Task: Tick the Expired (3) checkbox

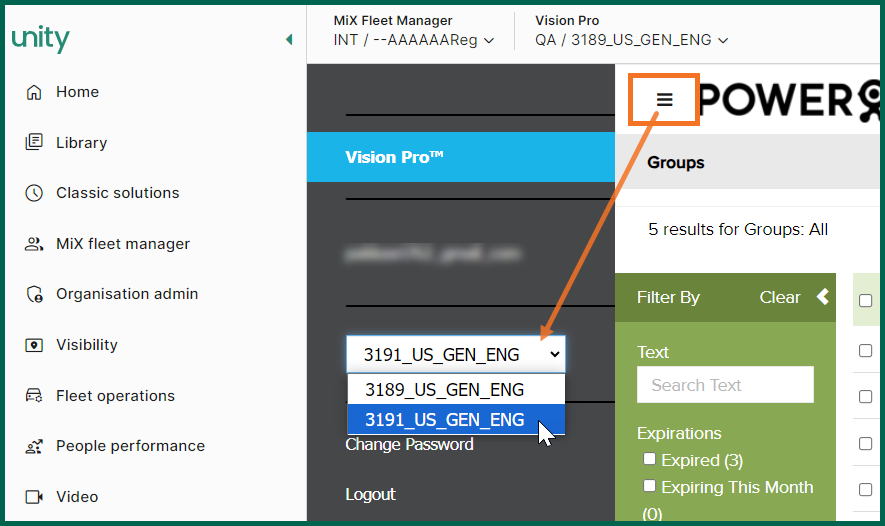Action: click(650, 459)
